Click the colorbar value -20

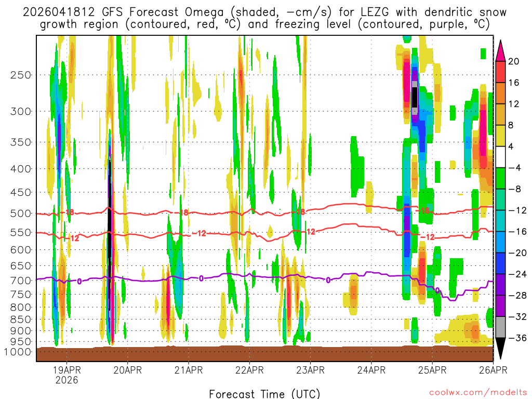tap(517, 253)
